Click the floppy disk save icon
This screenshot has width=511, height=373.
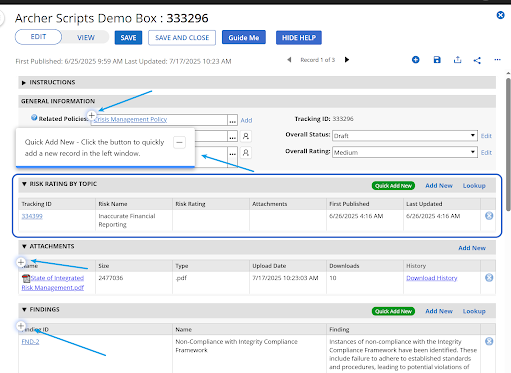[437, 60]
